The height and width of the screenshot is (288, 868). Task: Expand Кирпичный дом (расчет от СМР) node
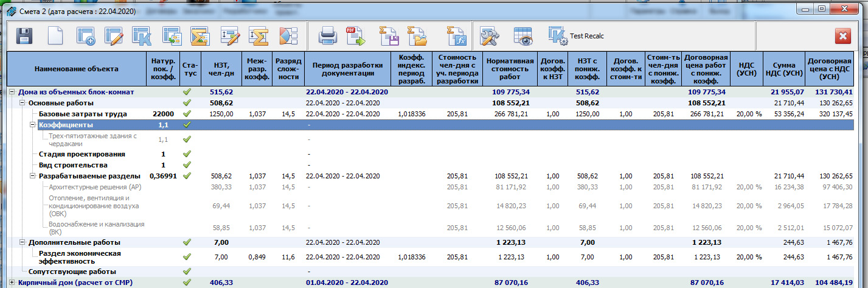[11, 283]
